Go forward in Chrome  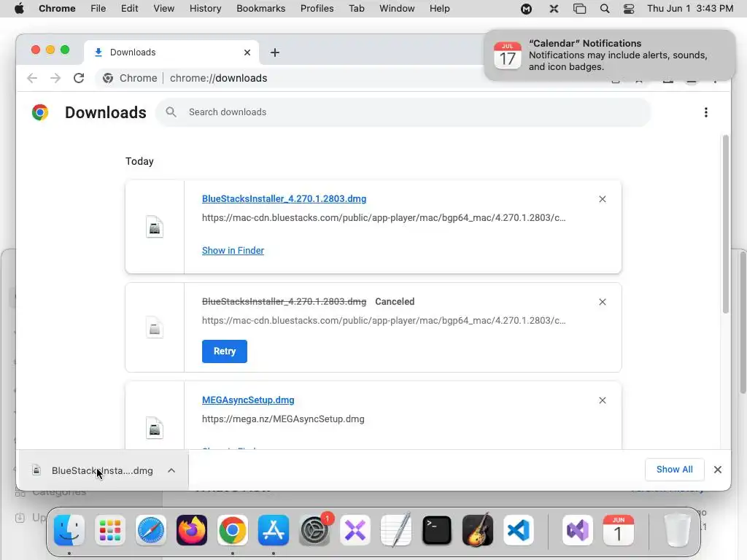click(55, 78)
